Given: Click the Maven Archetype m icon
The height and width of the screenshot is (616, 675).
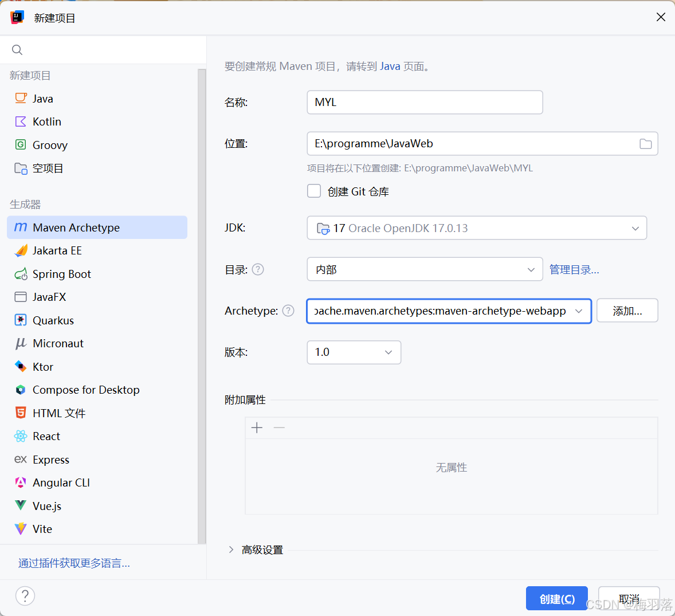Looking at the screenshot, I should (x=21, y=227).
